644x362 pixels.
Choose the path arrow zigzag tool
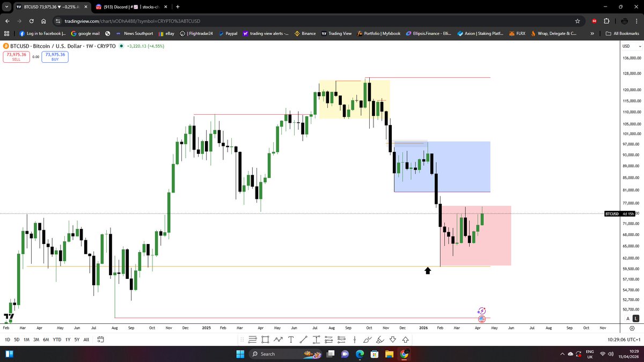click(x=278, y=339)
